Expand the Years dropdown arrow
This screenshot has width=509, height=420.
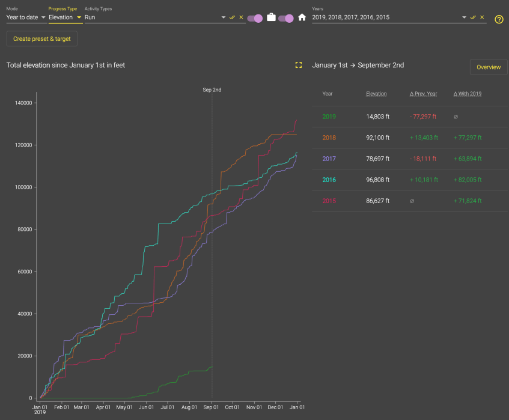464,17
